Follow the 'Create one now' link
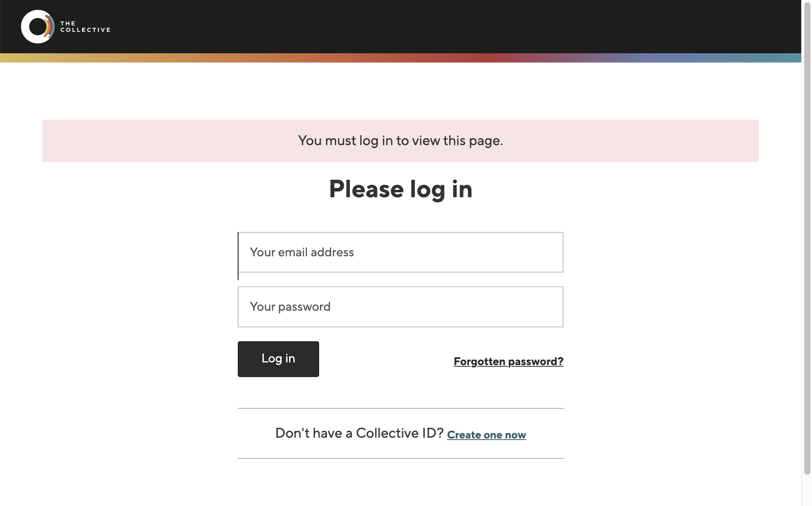Viewport: 812px width, 506px height. tap(486, 435)
